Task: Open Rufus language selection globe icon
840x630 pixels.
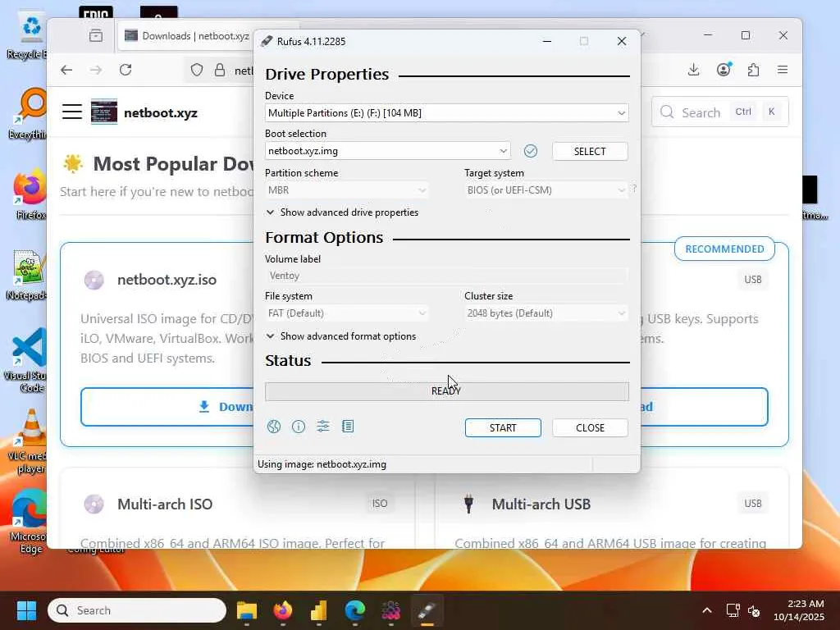Action: point(274,427)
